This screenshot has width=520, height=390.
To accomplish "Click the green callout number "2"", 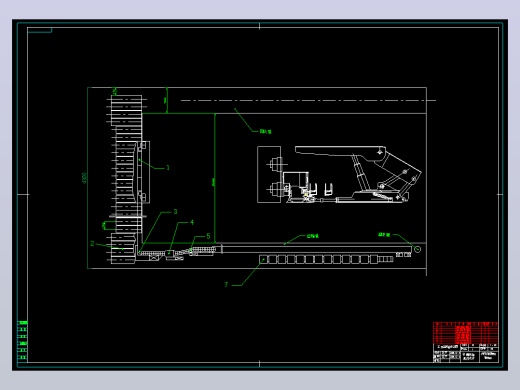I will click(92, 244).
